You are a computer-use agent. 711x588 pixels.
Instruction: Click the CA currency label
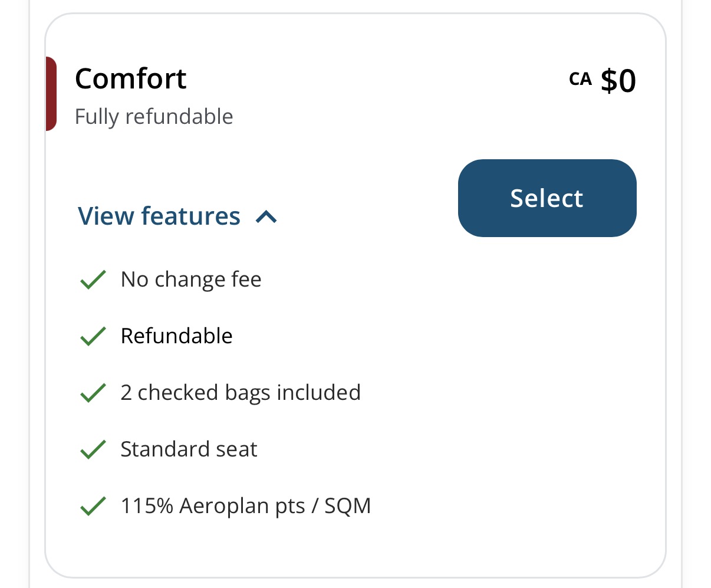point(580,79)
